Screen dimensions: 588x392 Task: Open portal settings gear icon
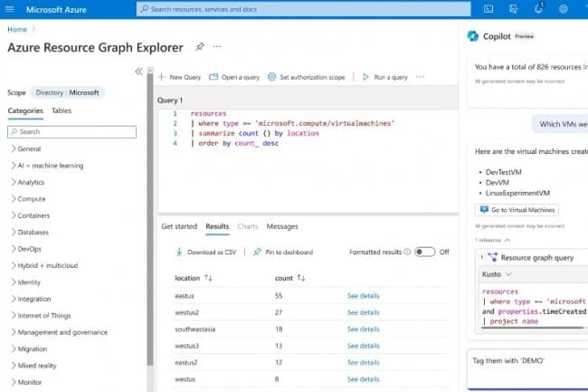tap(564, 9)
